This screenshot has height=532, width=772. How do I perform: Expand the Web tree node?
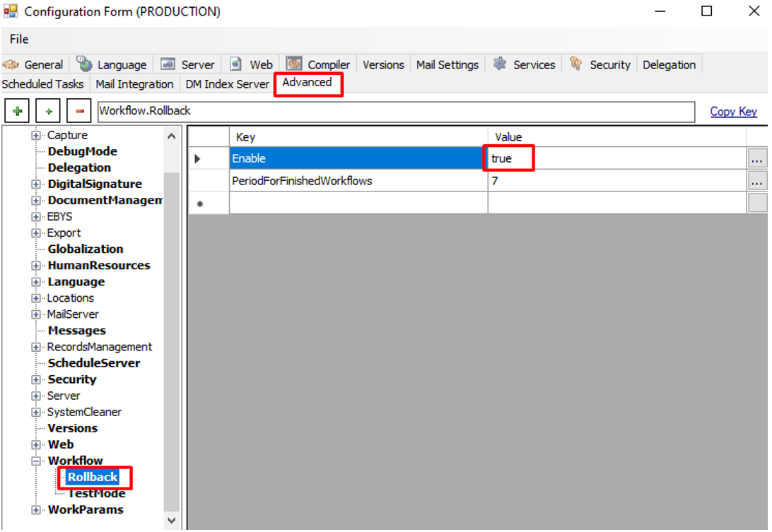(x=36, y=444)
